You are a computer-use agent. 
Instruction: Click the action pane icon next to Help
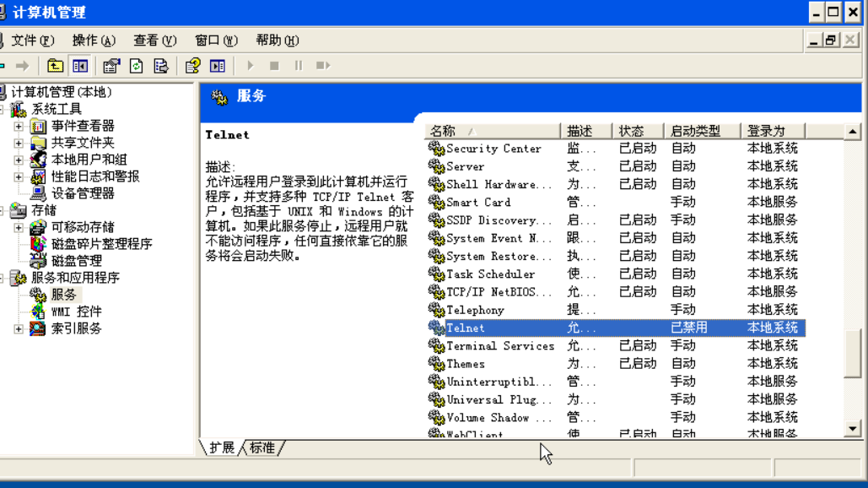pyautogui.click(x=218, y=66)
